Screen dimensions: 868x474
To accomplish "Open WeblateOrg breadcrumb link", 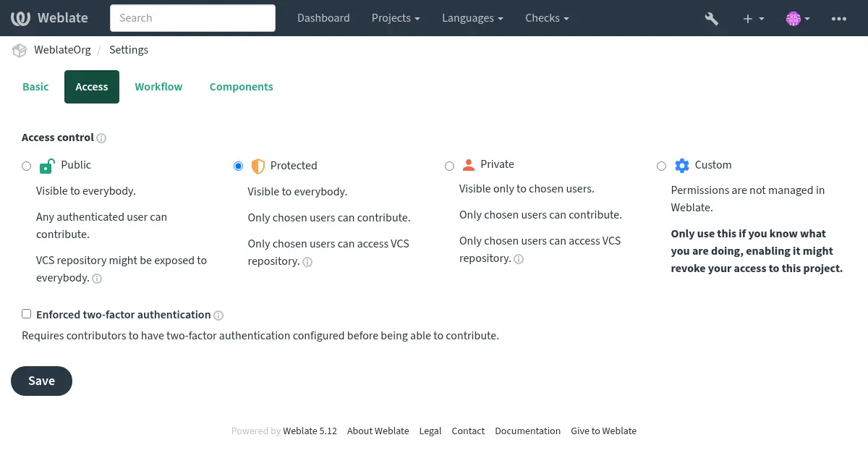I will point(62,50).
